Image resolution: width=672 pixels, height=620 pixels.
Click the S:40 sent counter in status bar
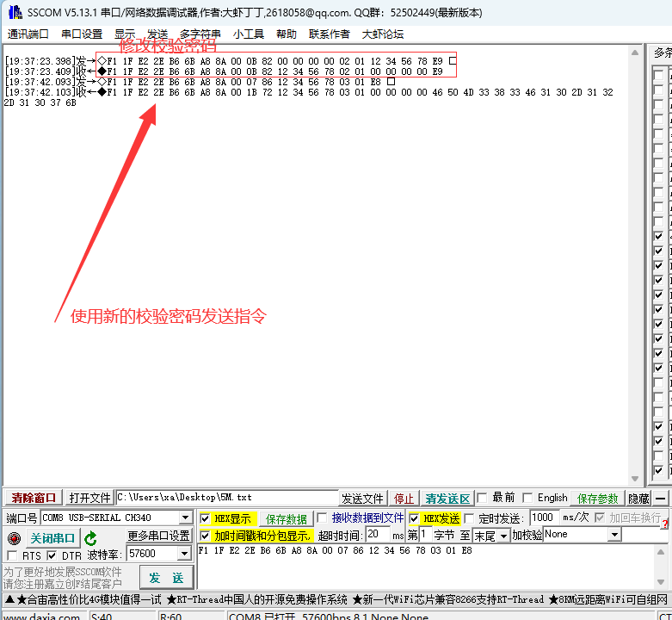102,617
